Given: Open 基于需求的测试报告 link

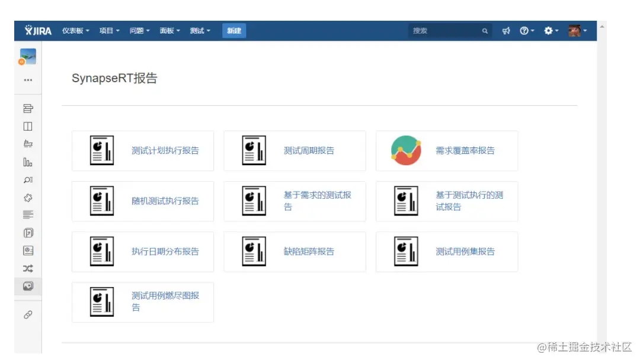Looking at the screenshot, I should (318, 201).
